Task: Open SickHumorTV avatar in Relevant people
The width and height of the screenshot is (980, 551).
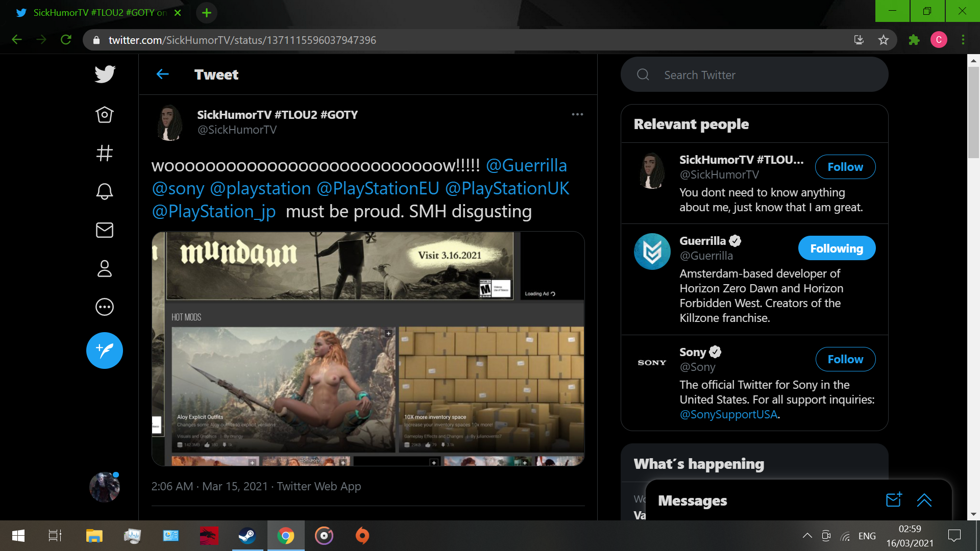Action: pos(652,170)
